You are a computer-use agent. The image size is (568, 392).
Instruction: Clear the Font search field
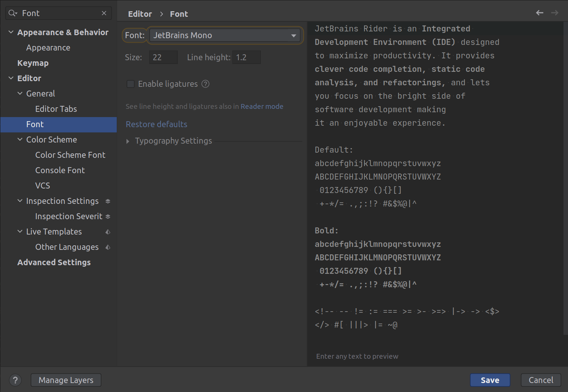[x=104, y=13]
